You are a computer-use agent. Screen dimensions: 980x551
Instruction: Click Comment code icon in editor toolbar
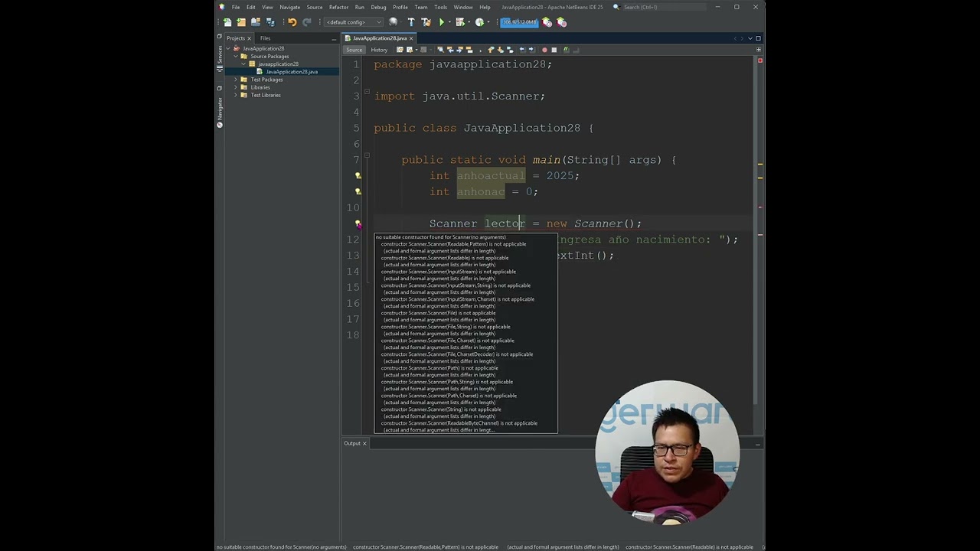click(566, 50)
